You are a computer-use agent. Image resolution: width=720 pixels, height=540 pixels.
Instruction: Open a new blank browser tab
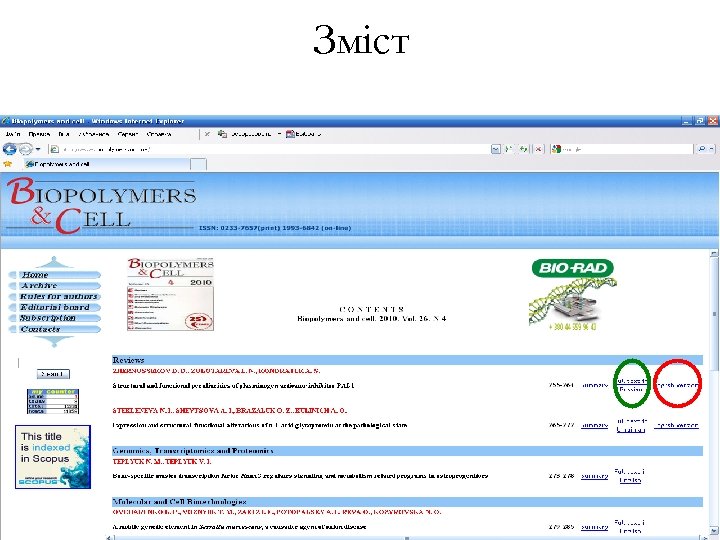tap(198, 164)
